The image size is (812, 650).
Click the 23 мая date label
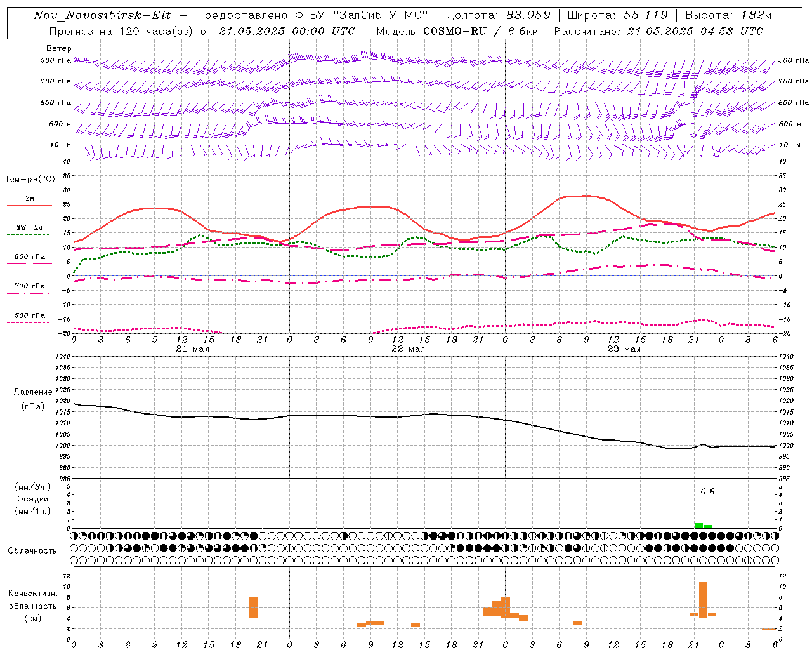624,349
